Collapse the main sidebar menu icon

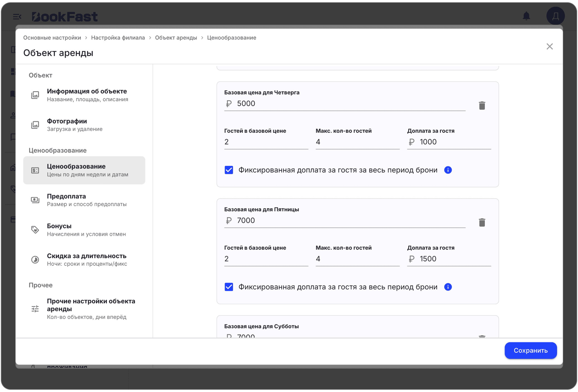point(17,17)
